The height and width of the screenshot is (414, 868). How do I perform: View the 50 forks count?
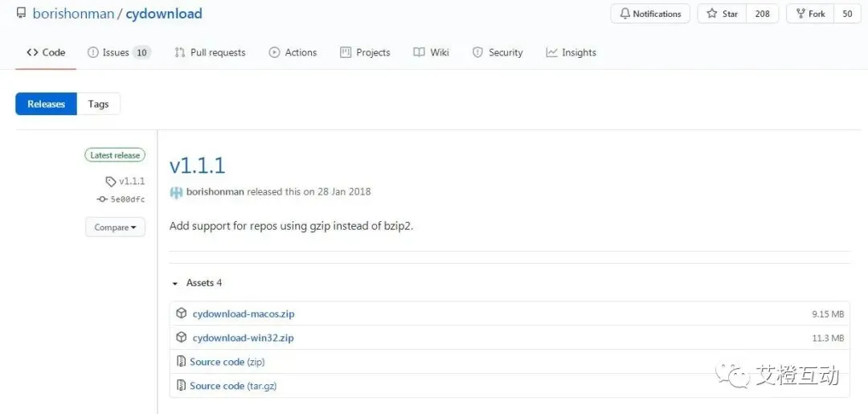tap(848, 14)
